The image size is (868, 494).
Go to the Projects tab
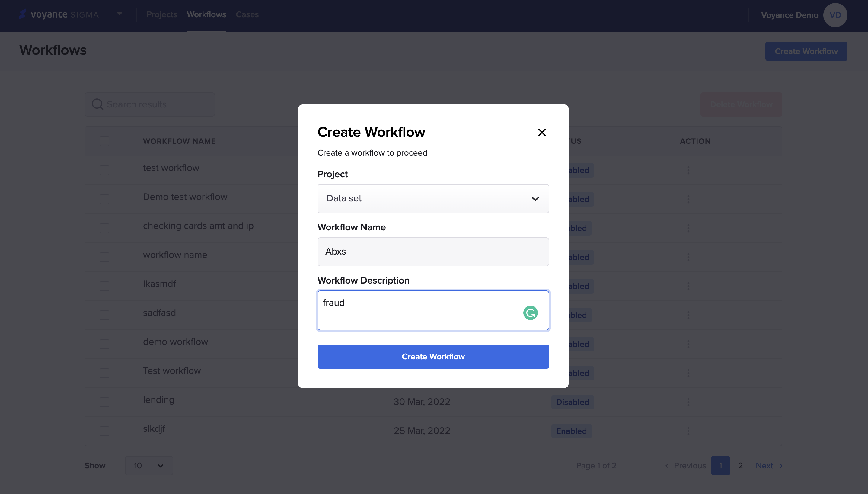[162, 14]
